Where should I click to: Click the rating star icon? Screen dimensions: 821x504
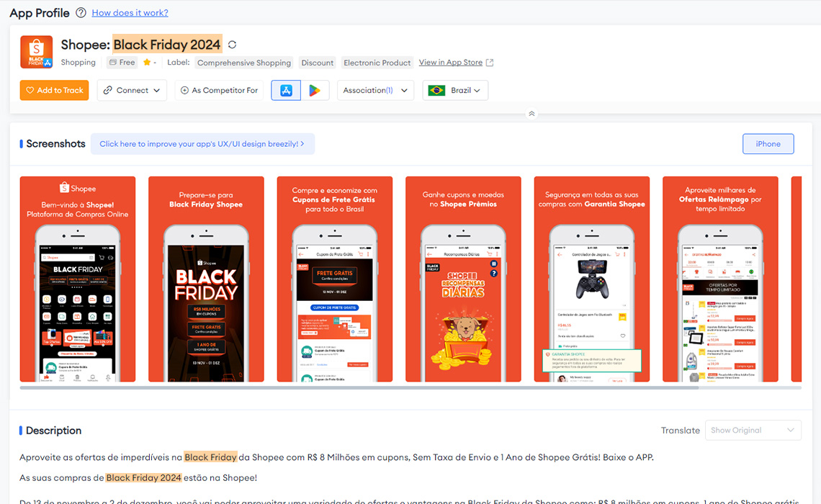coord(147,63)
